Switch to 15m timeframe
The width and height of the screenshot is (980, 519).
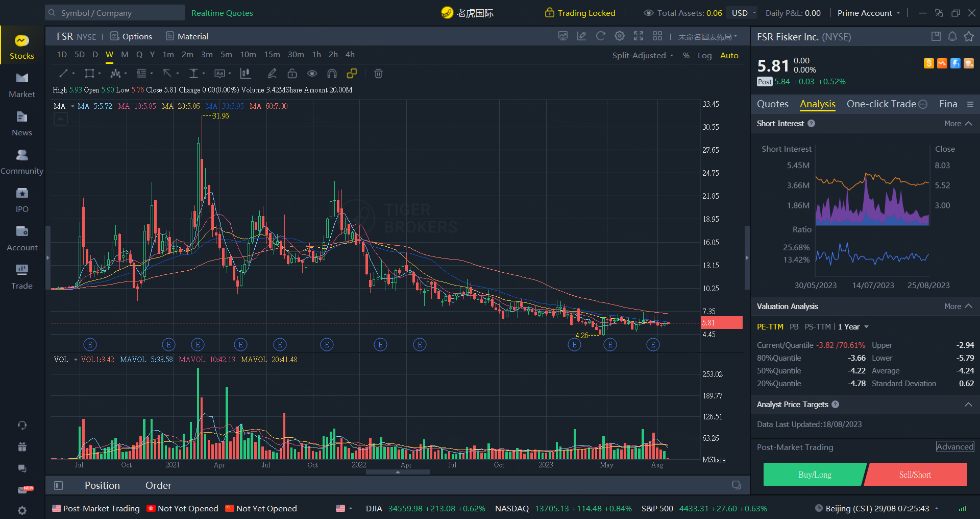pyautogui.click(x=272, y=55)
